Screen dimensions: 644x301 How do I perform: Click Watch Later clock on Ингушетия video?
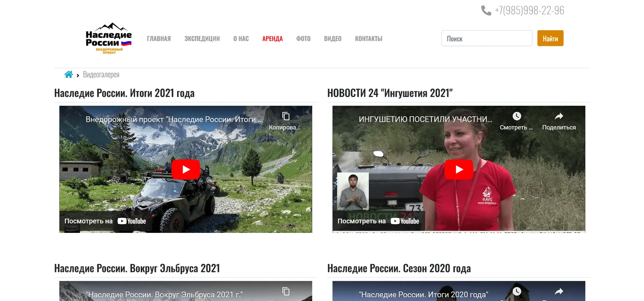[x=516, y=116]
